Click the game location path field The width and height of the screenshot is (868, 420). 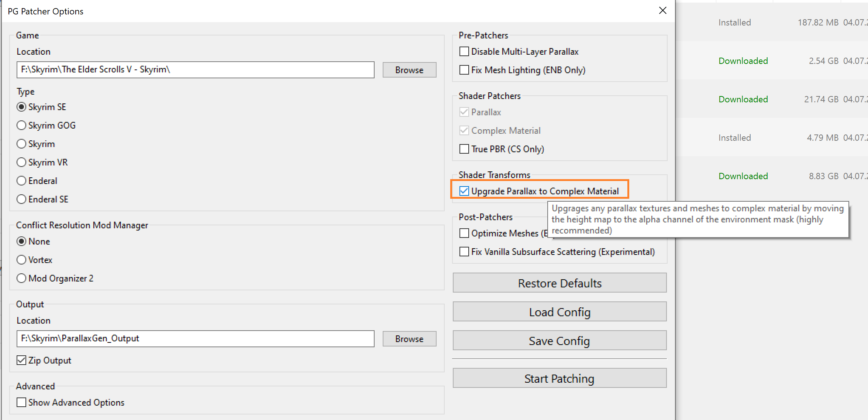click(195, 70)
